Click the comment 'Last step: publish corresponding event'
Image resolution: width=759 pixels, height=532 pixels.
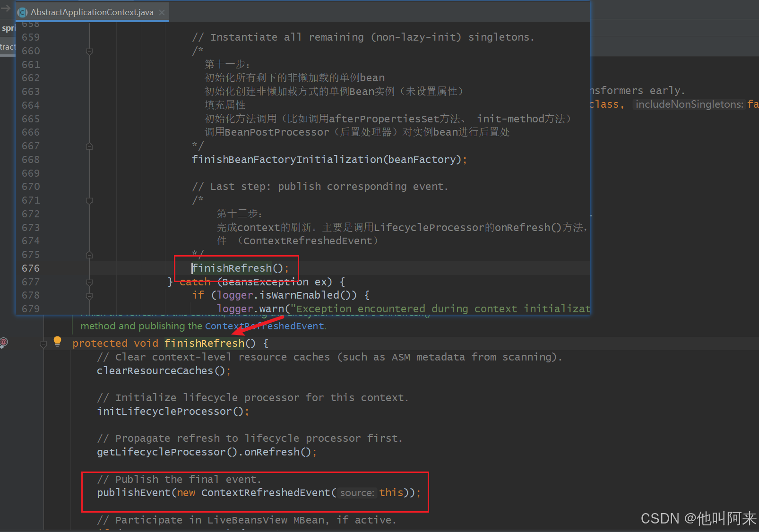320,187
